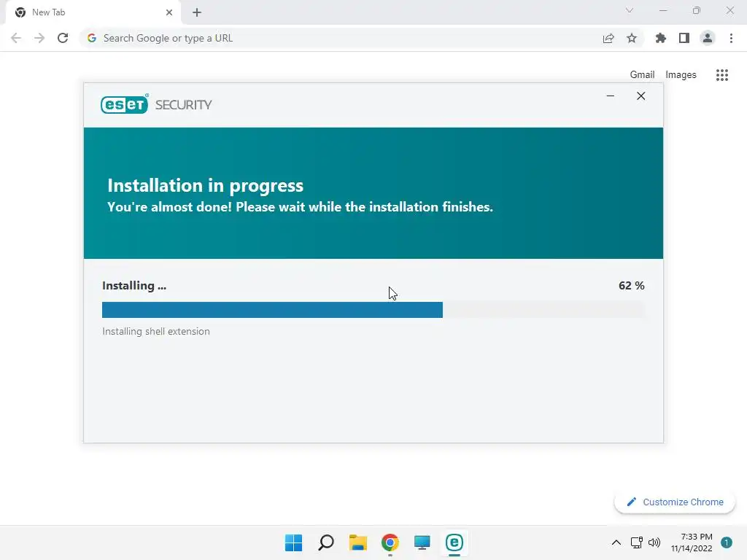Close the ESET Security installer window

[x=640, y=96]
